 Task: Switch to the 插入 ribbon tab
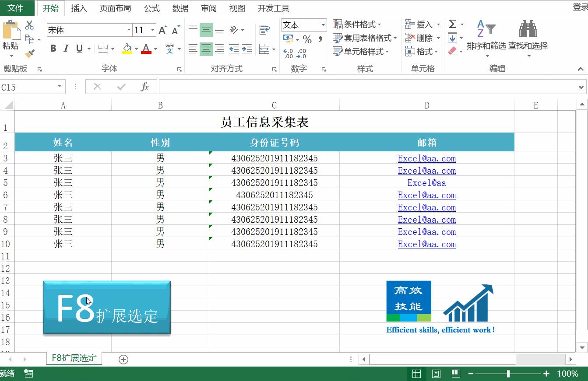click(79, 8)
